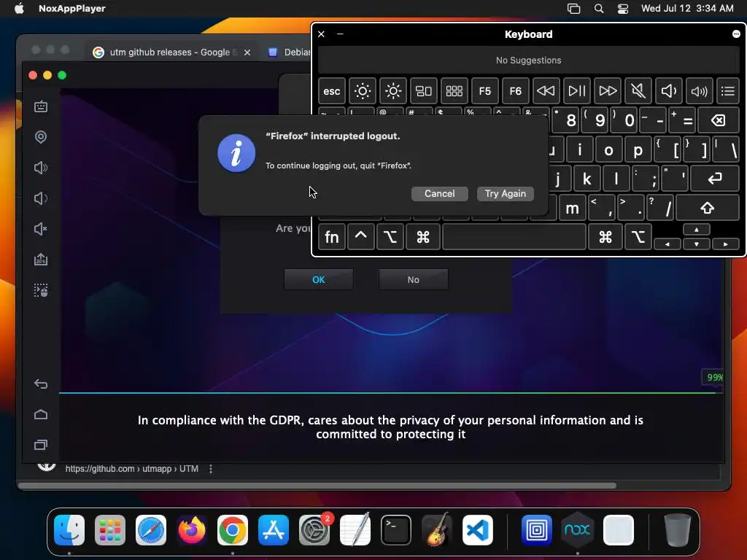Toggle the control key on the keyboard
Viewport: 747px width, 560px height.
pos(360,237)
